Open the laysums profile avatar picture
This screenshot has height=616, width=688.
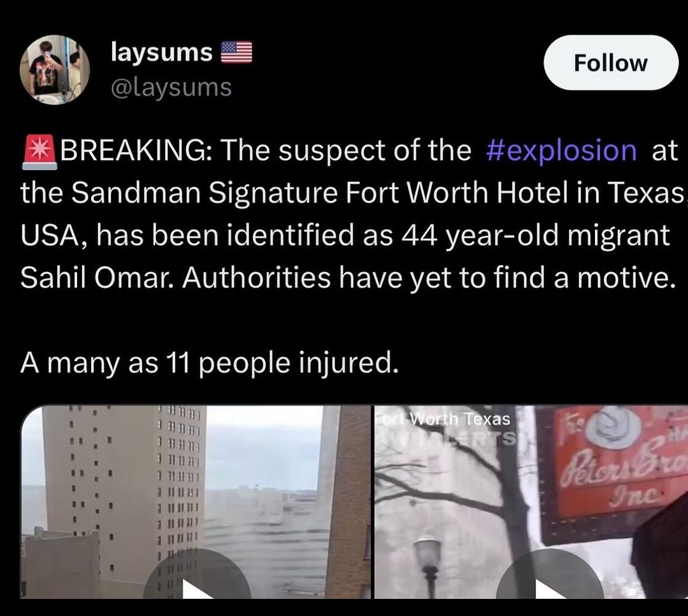[x=54, y=70]
